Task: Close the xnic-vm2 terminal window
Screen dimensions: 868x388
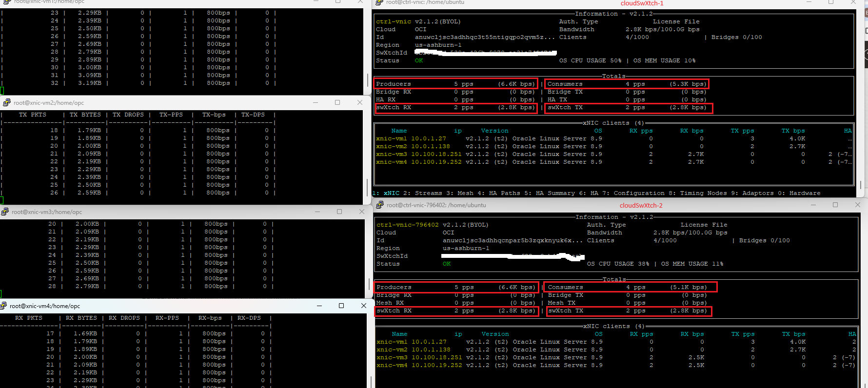Action: tap(360, 102)
